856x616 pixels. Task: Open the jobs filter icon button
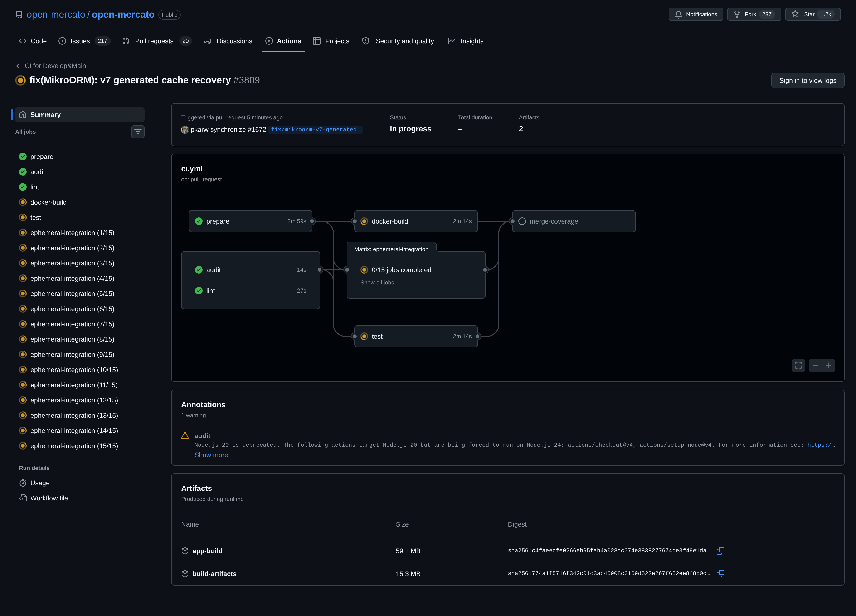(x=138, y=132)
